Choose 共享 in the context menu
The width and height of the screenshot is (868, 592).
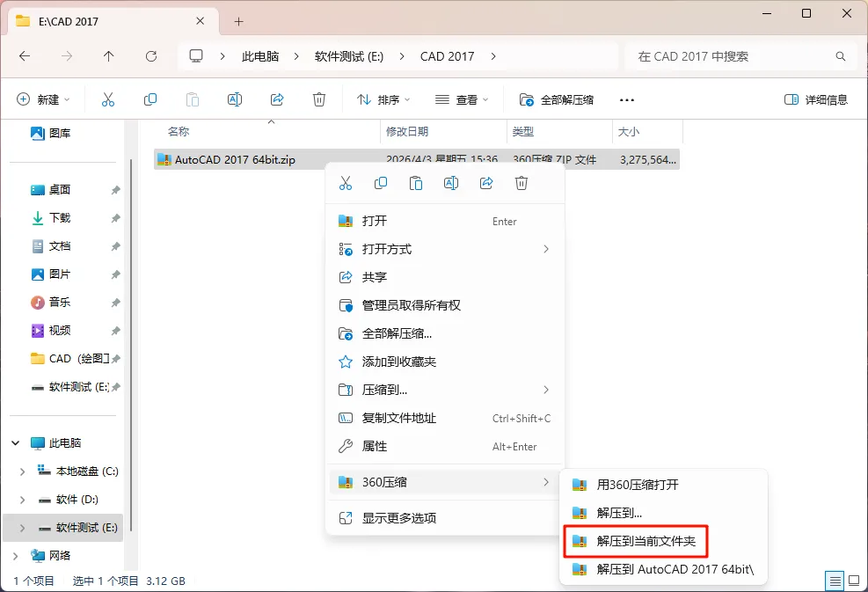click(445, 277)
